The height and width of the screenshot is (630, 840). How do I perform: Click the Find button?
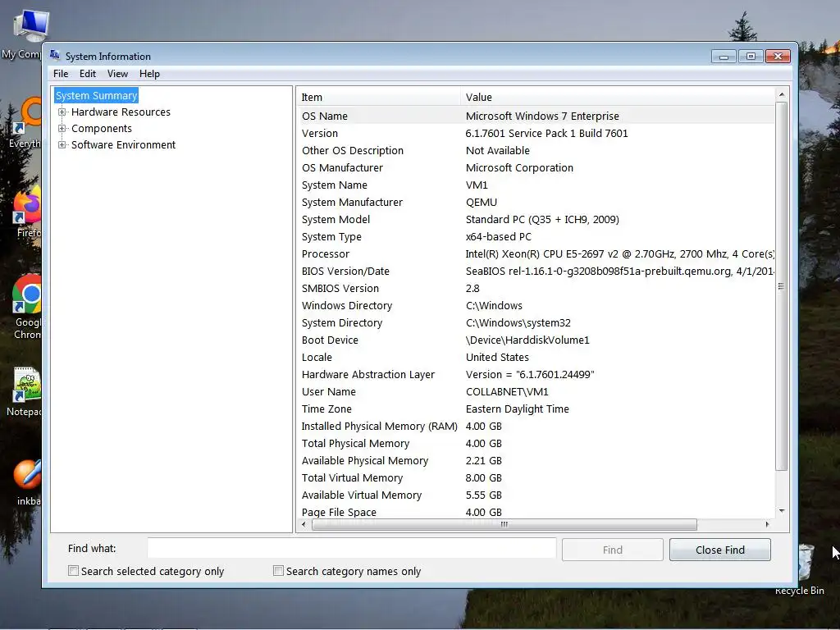coord(612,550)
